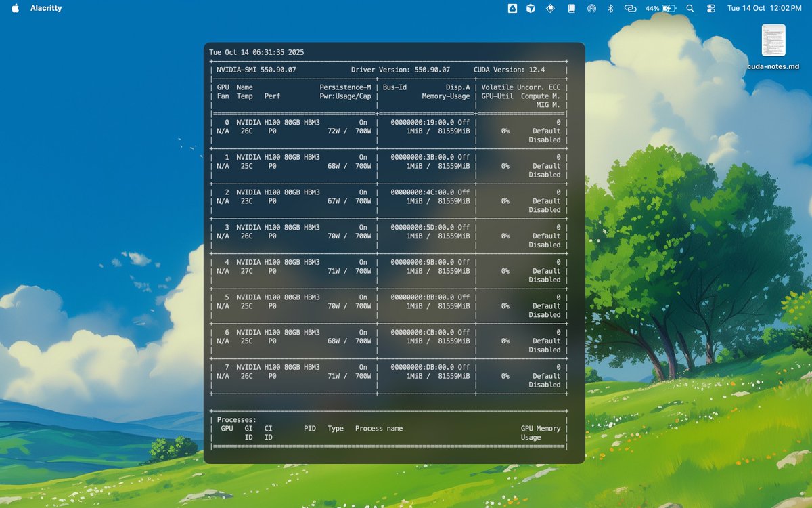Click the 27C temperature of GPU 4

pyautogui.click(x=246, y=271)
